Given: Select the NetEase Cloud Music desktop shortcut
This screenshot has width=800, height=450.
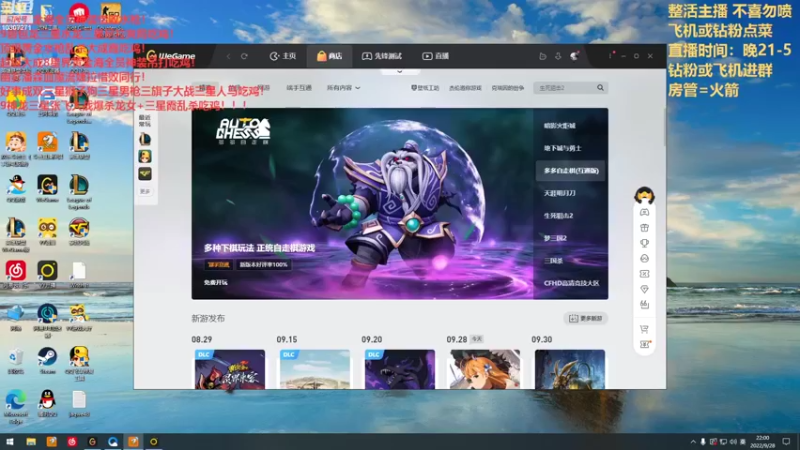Looking at the screenshot, I should 16,273.
